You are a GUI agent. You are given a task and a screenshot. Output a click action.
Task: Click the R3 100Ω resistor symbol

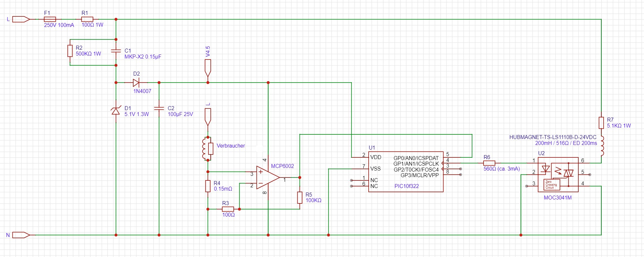pos(228,209)
